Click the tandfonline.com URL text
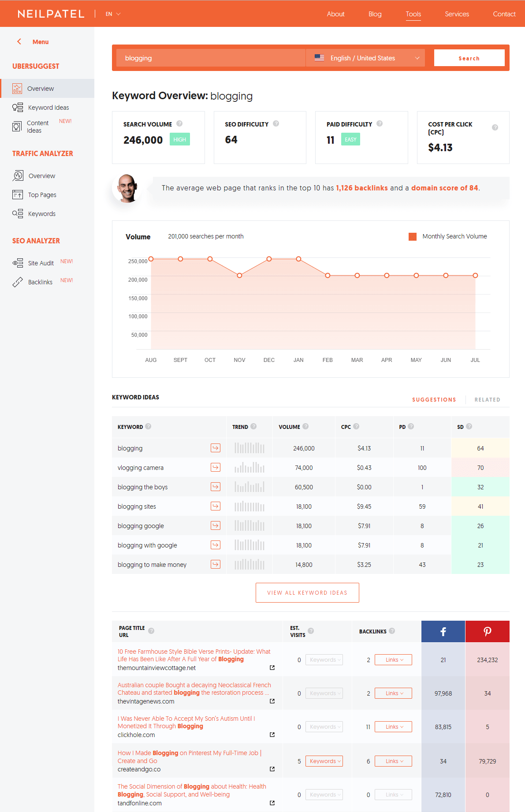Image resolution: width=525 pixels, height=812 pixels. click(139, 803)
